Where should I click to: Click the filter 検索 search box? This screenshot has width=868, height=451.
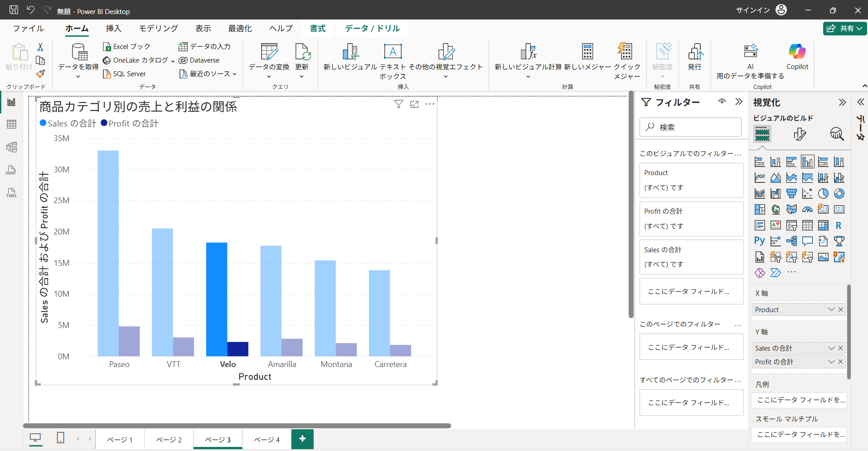pyautogui.click(x=690, y=127)
